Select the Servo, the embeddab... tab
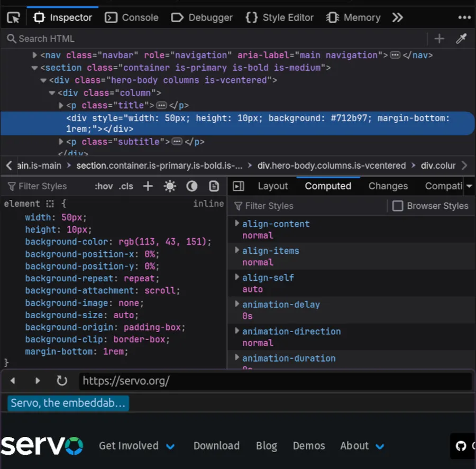This screenshot has width=476, height=469. (x=68, y=403)
